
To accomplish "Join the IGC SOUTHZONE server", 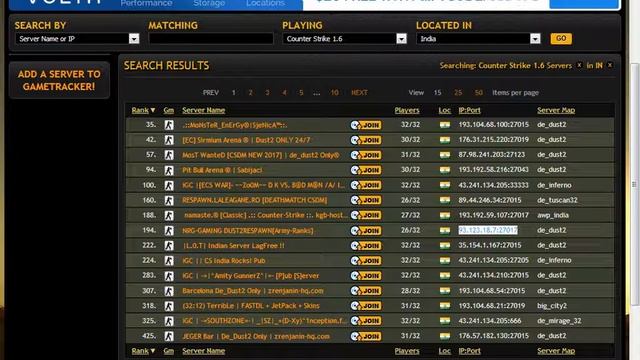I will (x=366, y=321).
